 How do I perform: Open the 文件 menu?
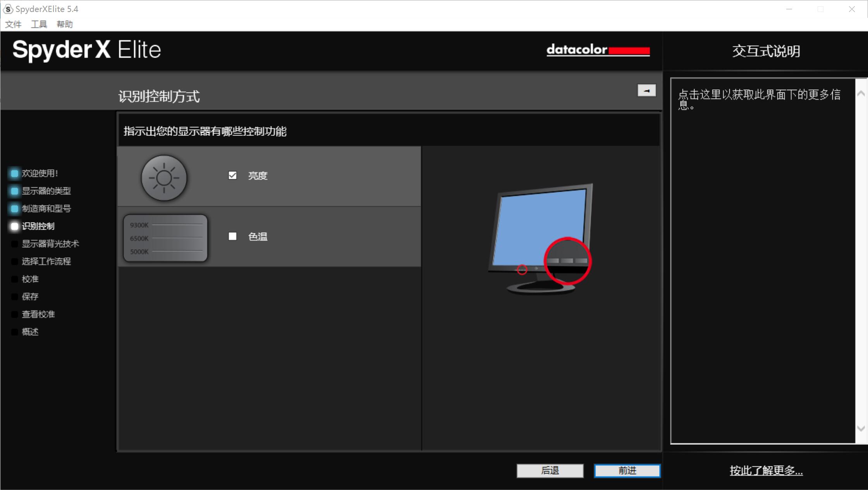(x=13, y=24)
